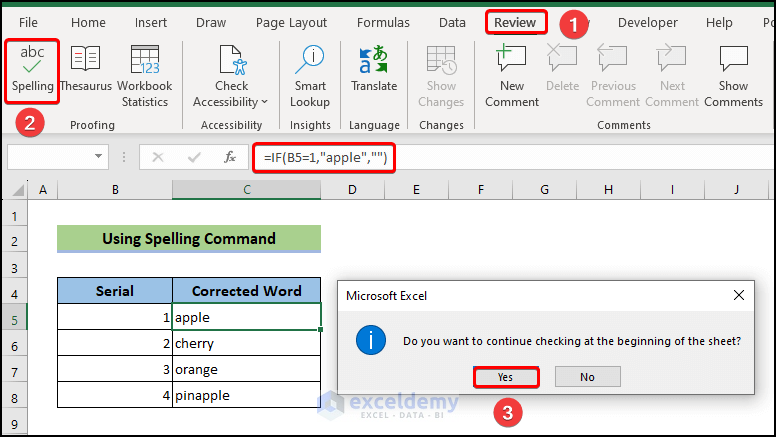
Task: Go to Next Comment
Action: [x=672, y=76]
